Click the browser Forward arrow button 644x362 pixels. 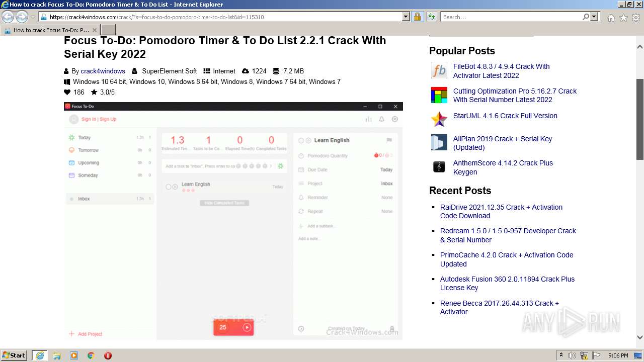click(22, 17)
